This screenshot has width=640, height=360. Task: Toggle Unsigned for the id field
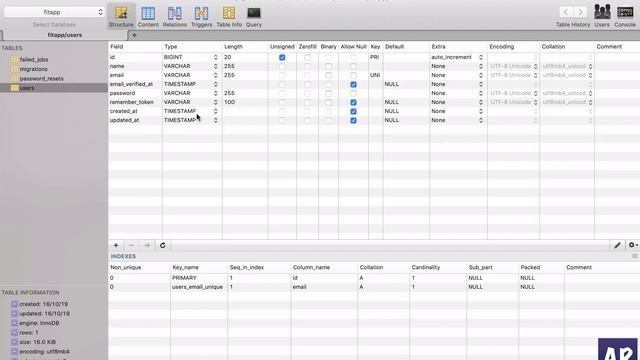pyautogui.click(x=282, y=58)
